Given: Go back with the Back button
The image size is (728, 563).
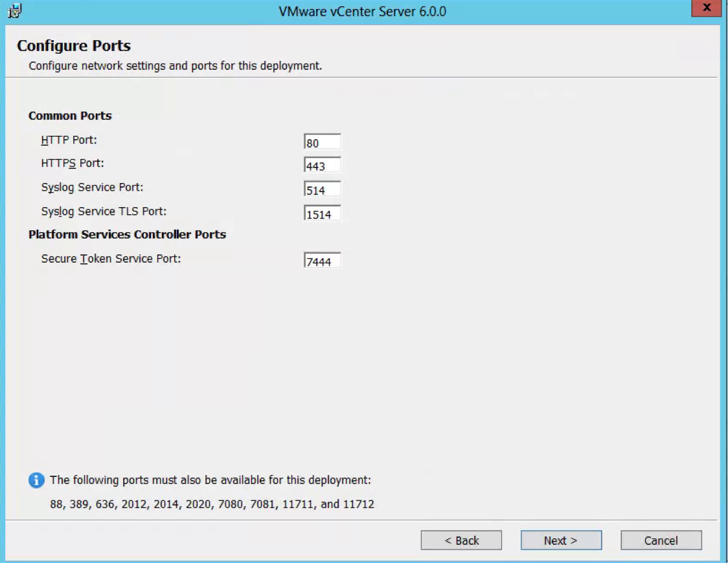Looking at the screenshot, I should click(x=461, y=540).
